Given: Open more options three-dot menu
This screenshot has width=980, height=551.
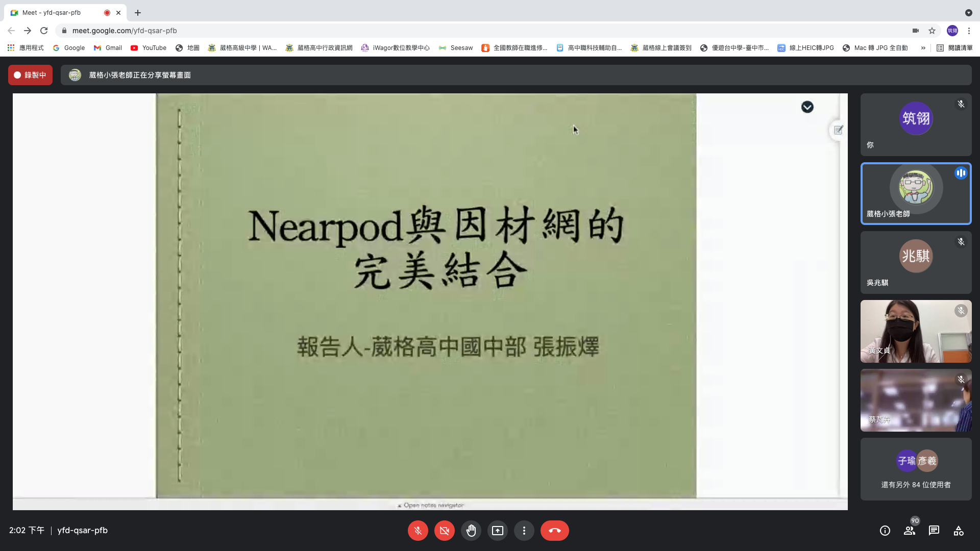Looking at the screenshot, I should 524,531.
